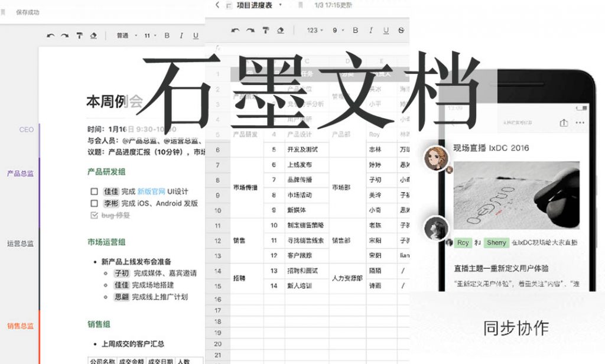Select the 市场传播 category cell
The width and height of the screenshot is (605, 364).
(247, 187)
